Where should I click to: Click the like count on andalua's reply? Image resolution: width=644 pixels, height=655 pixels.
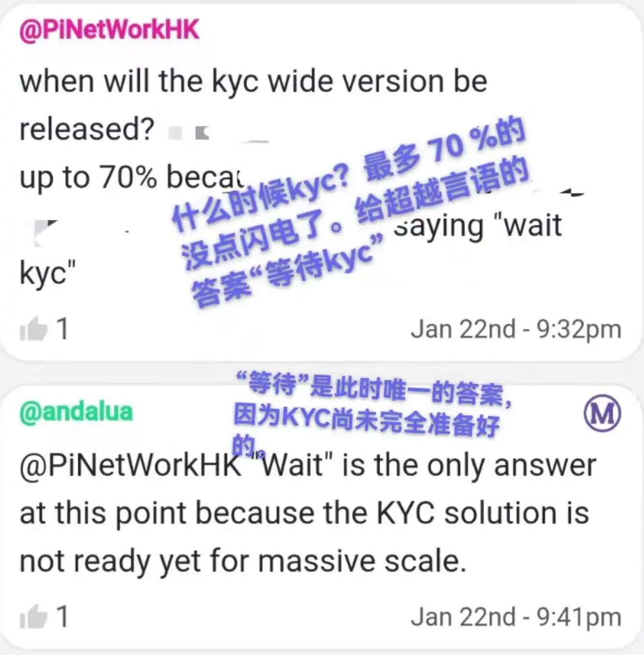62,617
